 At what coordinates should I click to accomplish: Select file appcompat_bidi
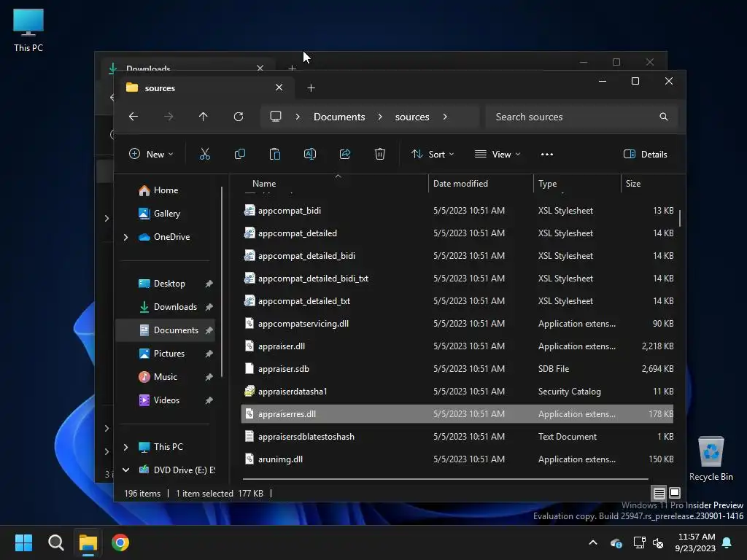pyautogui.click(x=457, y=211)
